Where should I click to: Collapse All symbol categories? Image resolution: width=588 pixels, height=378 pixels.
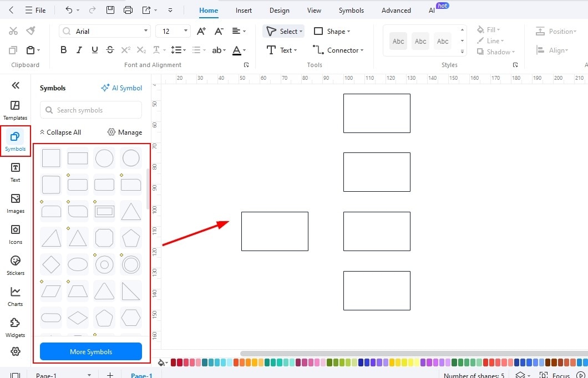point(60,132)
